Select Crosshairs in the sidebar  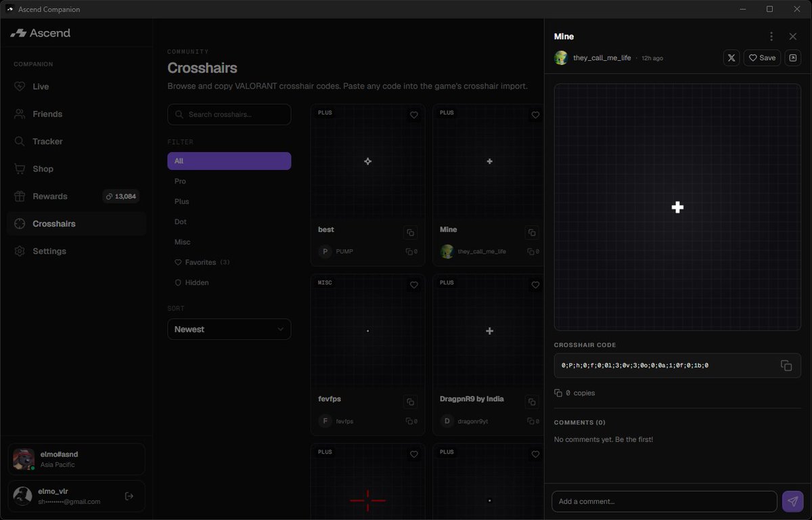click(76, 223)
